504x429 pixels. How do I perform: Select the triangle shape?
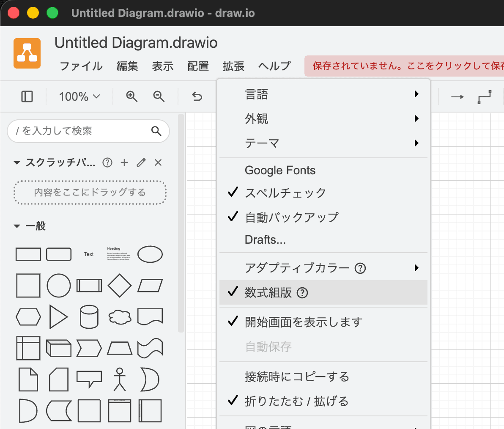tap(58, 317)
